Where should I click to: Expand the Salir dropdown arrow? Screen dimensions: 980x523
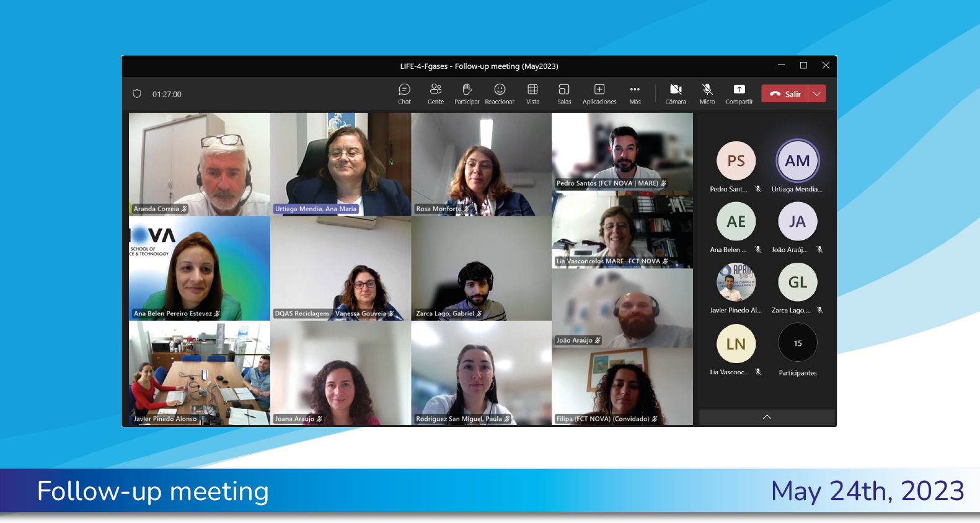[x=817, y=94]
